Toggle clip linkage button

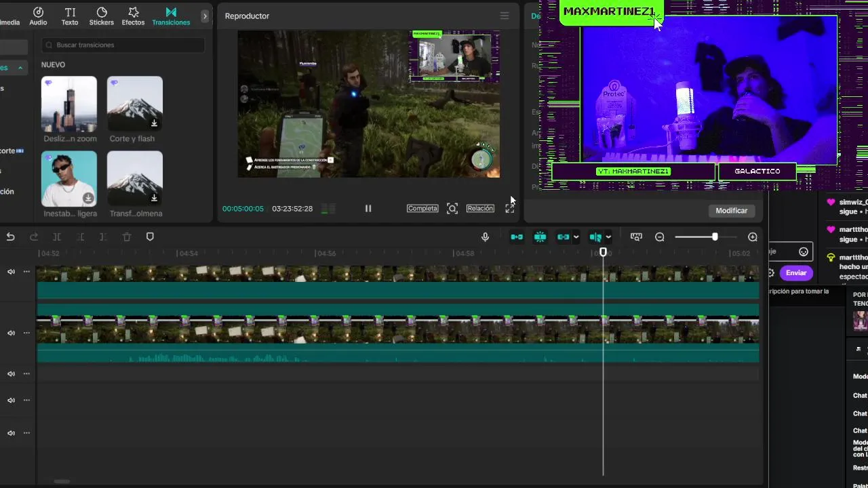click(563, 237)
